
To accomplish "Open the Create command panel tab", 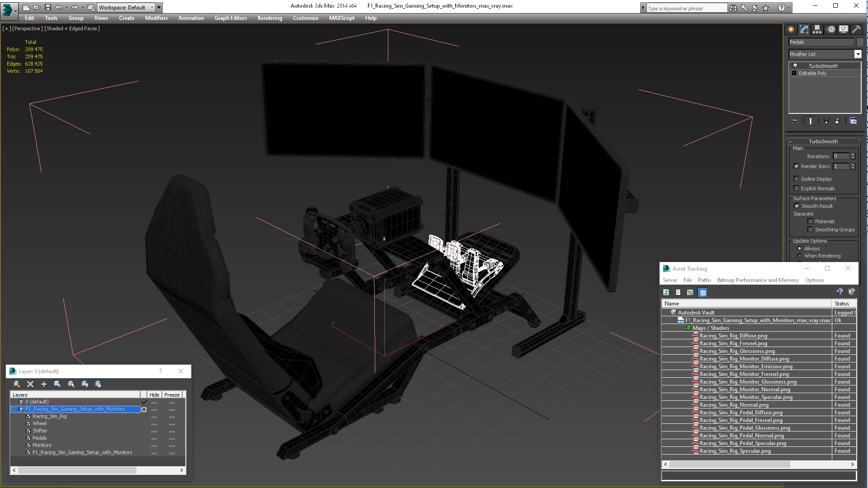I will click(791, 29).
